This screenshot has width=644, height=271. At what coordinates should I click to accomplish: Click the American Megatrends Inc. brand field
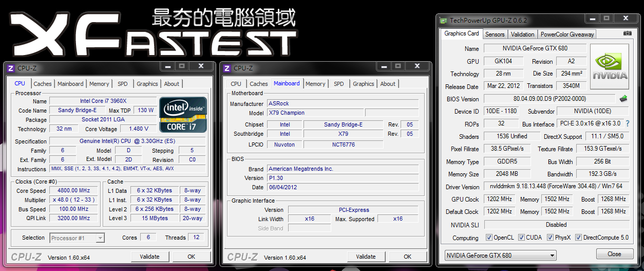(x=343, y=169)
